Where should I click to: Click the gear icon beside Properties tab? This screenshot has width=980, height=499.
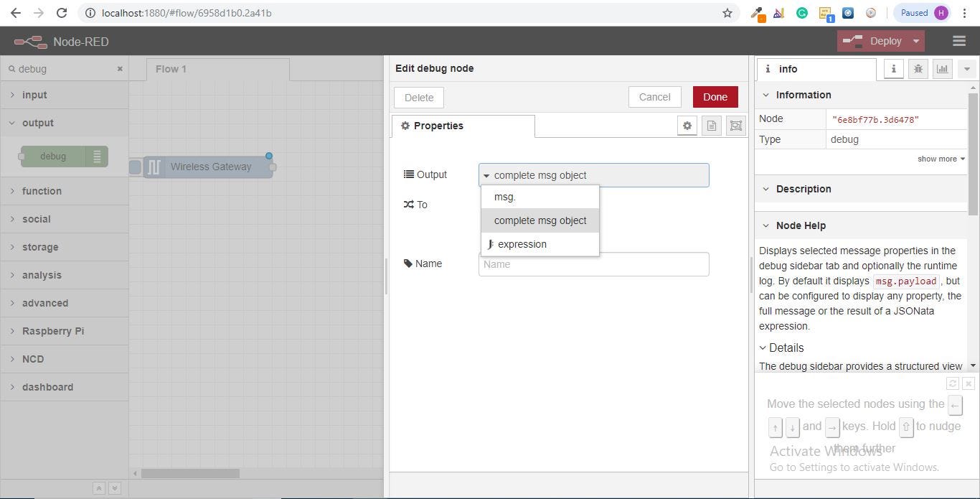pos(687,125)
